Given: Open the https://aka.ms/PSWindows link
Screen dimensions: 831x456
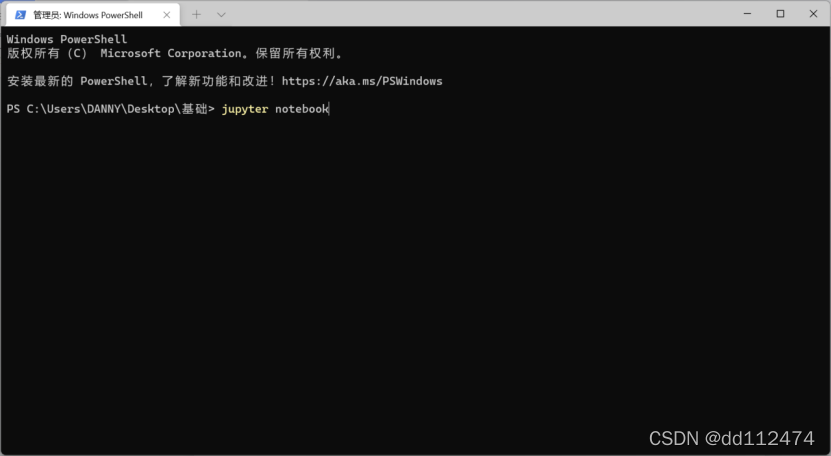Looking at the screenshot, I should (362, 81).
